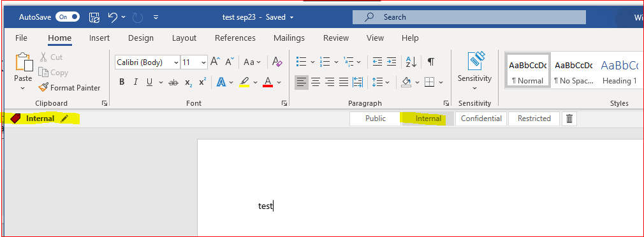Open the View tab
Image resolution: width=644 pixels, height=237 pixels.
pos(375,38)
